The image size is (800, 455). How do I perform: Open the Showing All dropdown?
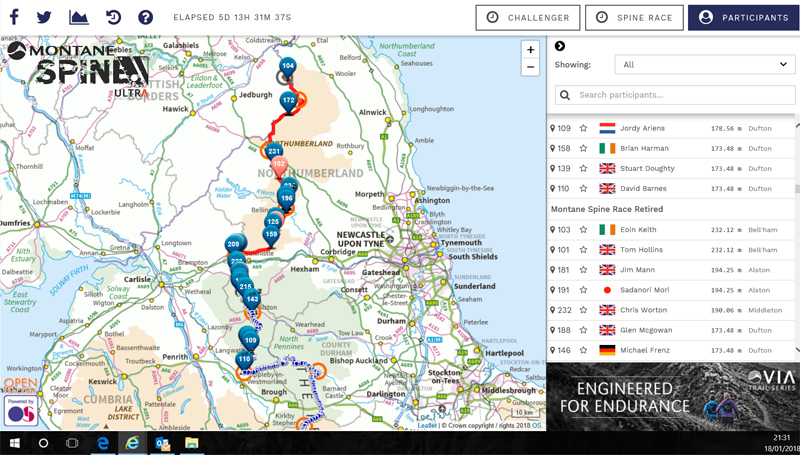tap(704, 65)
